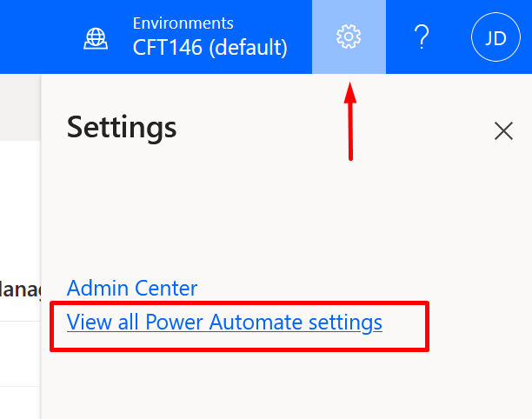This screenshot has height=419, width=532.
Task: Open the Admin Center link
Action: tap(132, 288)
